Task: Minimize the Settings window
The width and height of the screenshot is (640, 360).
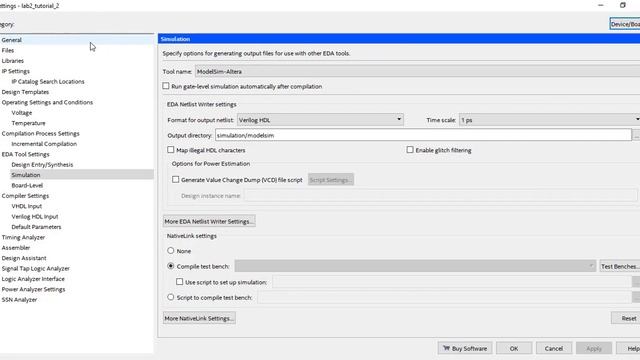Action: coord(600,5)
